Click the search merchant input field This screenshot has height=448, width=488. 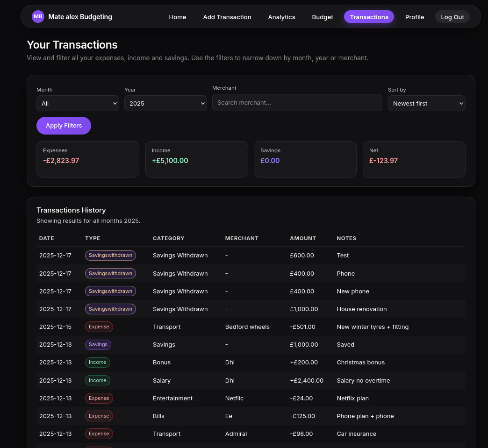coord(297,102)
